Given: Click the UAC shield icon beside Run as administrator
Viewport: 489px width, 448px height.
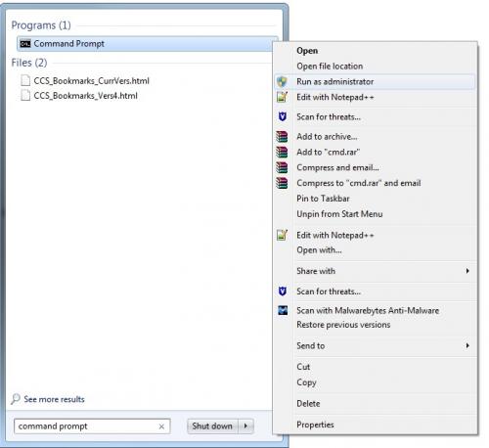Looking at the screenshot, I should tap(282, 81).
